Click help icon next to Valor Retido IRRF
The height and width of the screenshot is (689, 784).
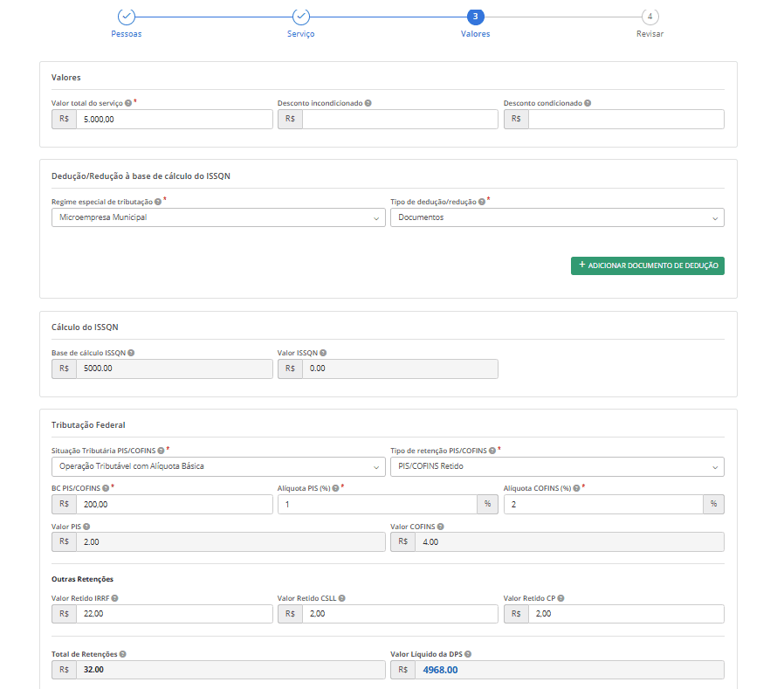115,598
